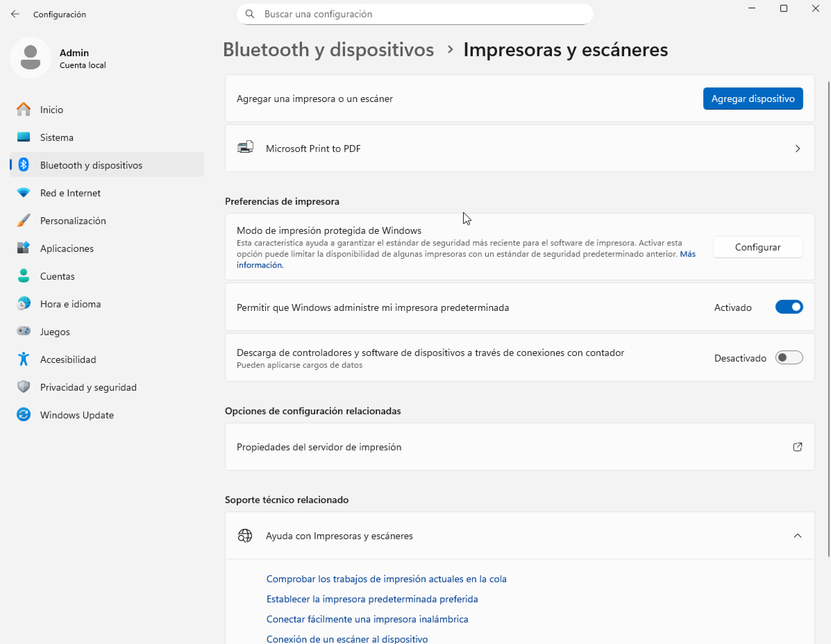Click the Accesibilidad figure icon
Viewport: 831px width, 644px height.
[24, 359]
